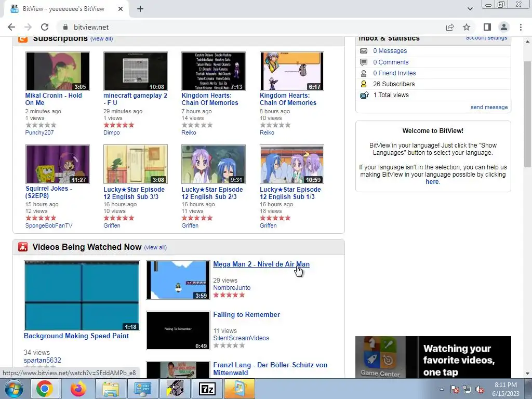Screen dimensions: 532x399
Task: Open a new browser tab
Action: pos(140,9)
